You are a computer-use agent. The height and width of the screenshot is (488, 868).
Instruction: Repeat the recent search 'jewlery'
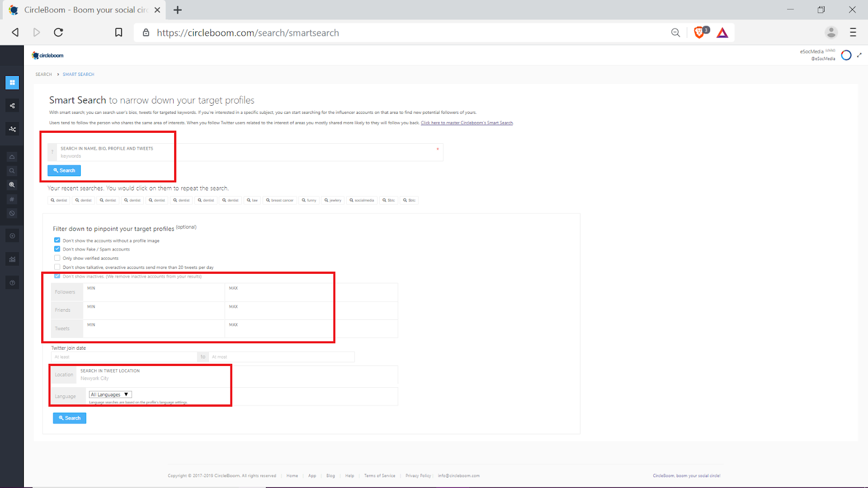333,200
